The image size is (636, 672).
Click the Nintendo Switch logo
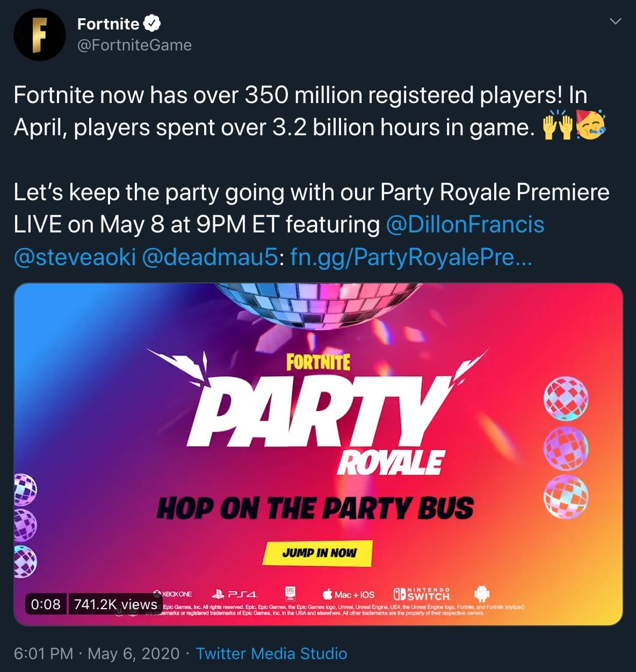click(422, 594)
